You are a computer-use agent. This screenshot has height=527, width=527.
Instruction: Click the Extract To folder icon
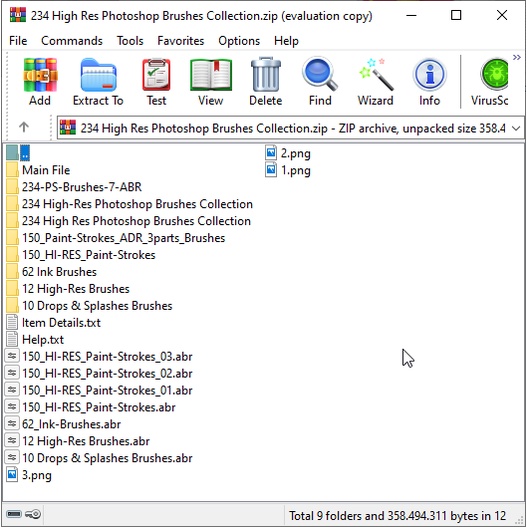pyautogui.click(x=98, y=75)
